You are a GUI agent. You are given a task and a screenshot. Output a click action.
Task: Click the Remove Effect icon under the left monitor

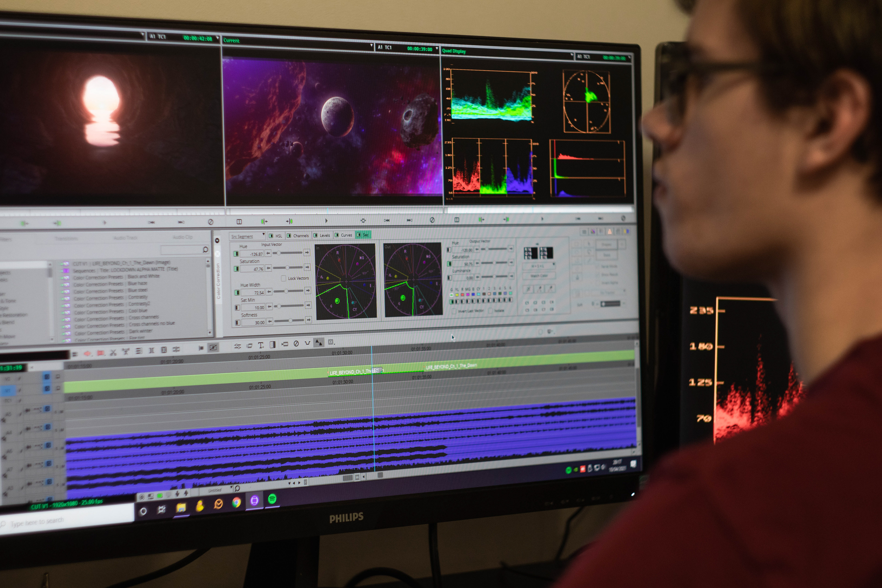coord(211,222)
